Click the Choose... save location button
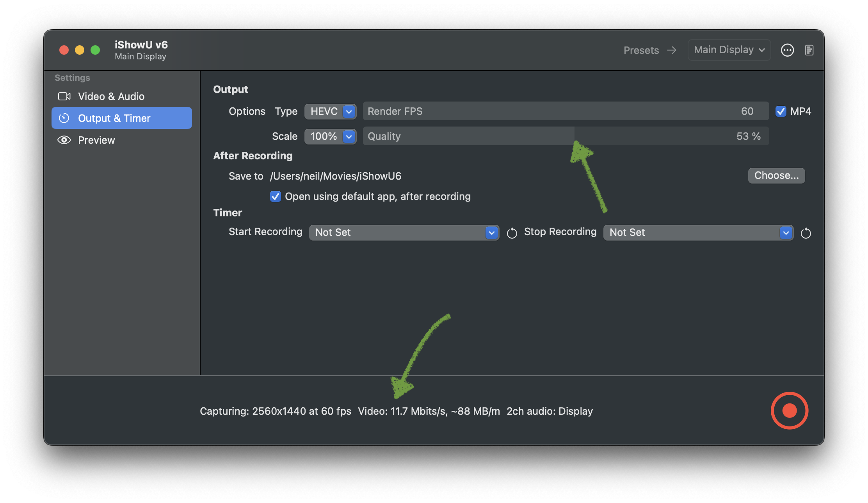Viewport: 868px width, 503px height. (x=776, y=175)
